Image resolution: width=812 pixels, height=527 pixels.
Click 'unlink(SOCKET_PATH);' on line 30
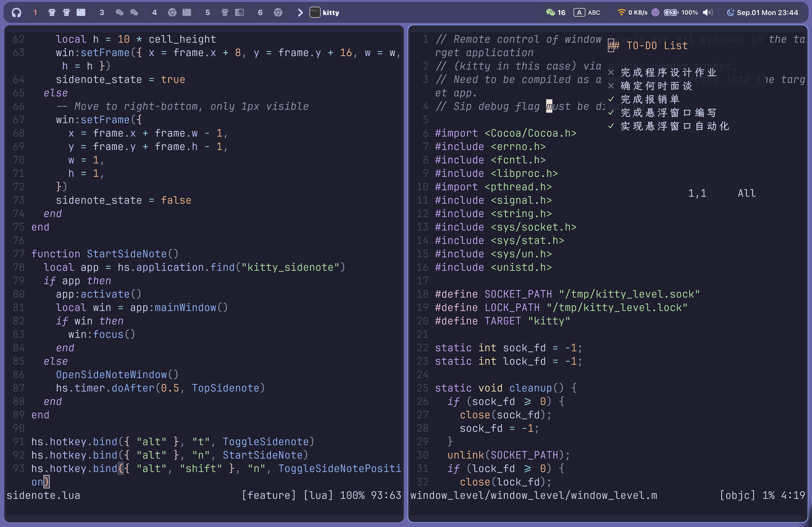[x=509, y=455]
